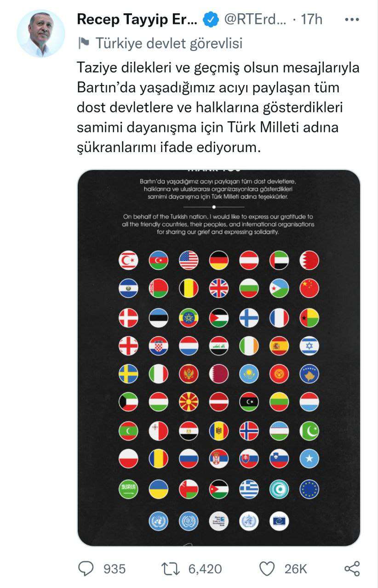The image size is (378, 588).
Task: Click the European Union flag circle
Action: [309, 489]
